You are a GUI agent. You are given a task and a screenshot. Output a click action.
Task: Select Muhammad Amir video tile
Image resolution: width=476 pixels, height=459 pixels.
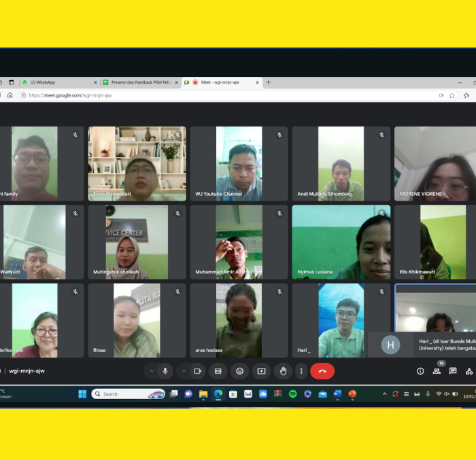tap(239, 242)
